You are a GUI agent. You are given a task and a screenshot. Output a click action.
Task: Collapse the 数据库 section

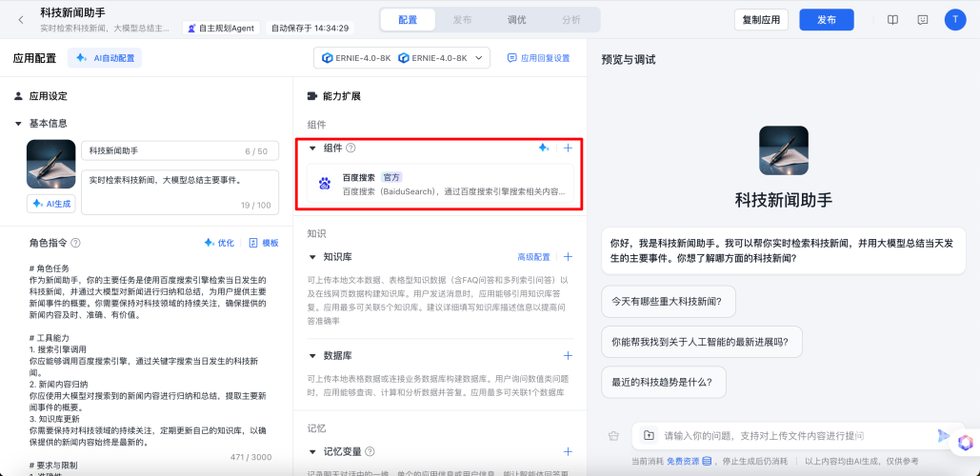pyautogui.click(x=312, y=355)
